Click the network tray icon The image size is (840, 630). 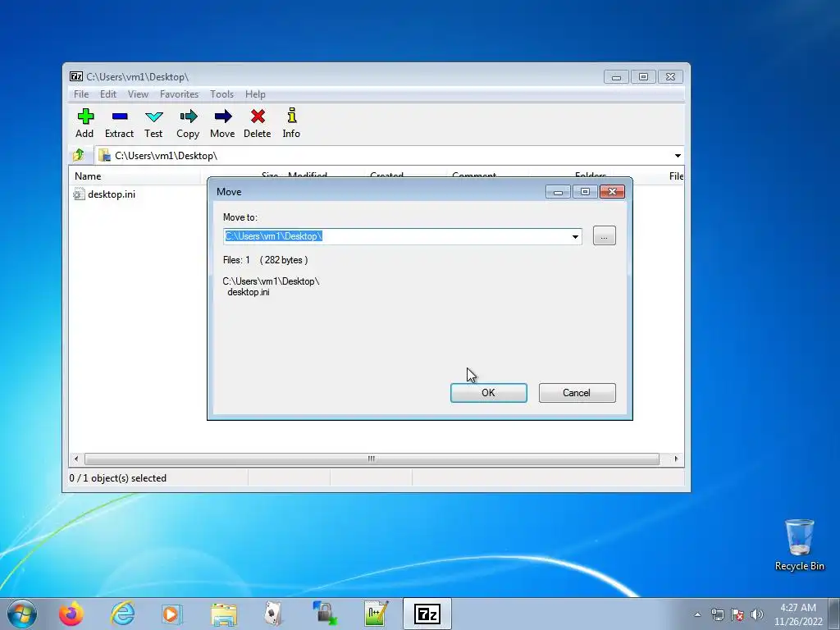click(x=717, y=614)
